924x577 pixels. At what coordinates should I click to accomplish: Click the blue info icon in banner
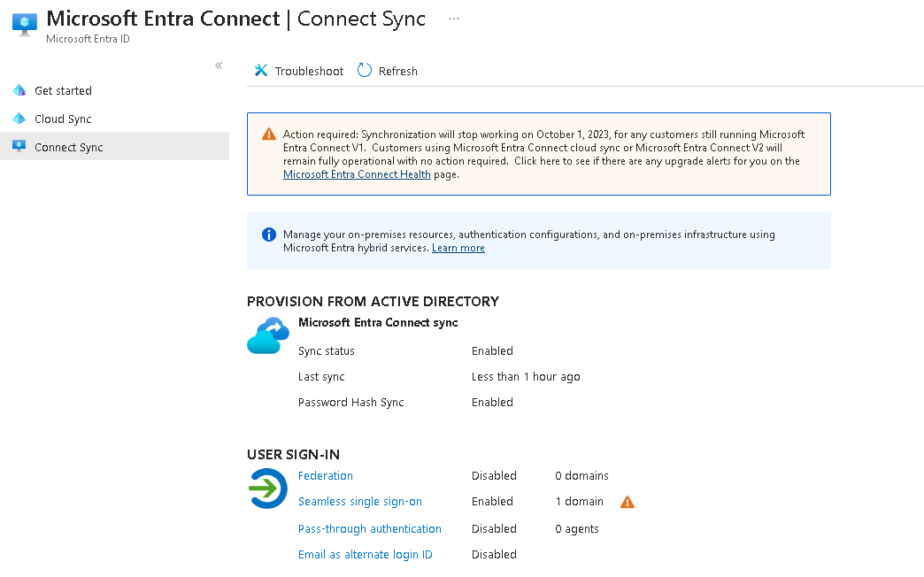point(269,235)
